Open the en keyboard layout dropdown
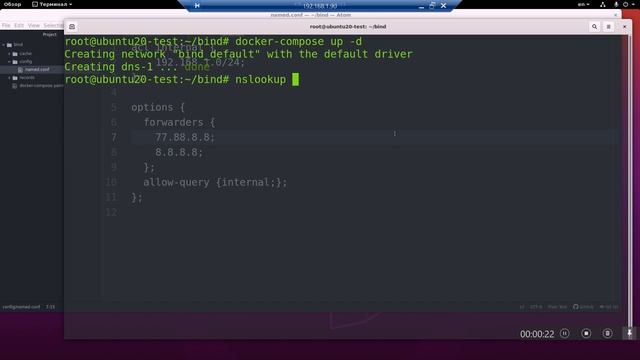The height and width of the screenshot is (360, 640). tap(583, 4)
